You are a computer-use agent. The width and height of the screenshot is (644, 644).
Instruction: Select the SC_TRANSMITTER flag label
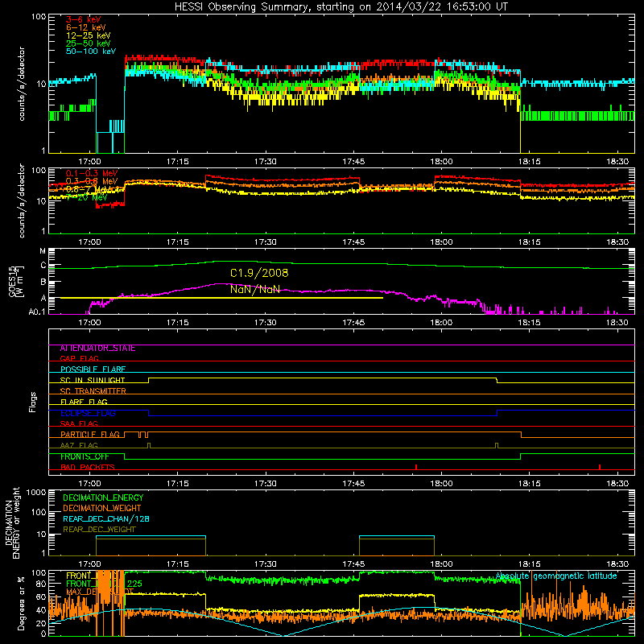[x=93, y=391]
